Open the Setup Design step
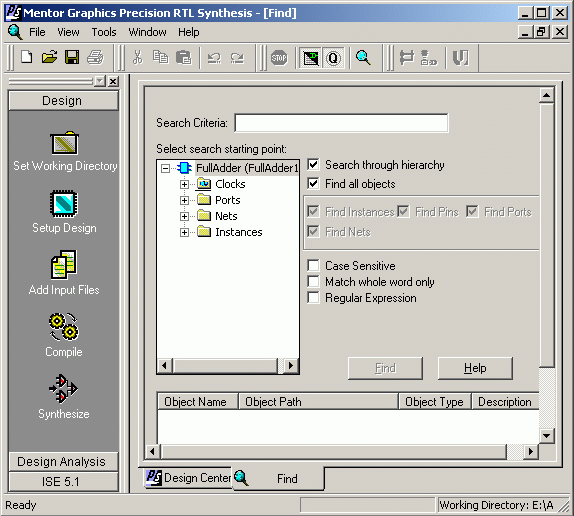Viewport: 574px width, 516px height. [x=64, y=204]
